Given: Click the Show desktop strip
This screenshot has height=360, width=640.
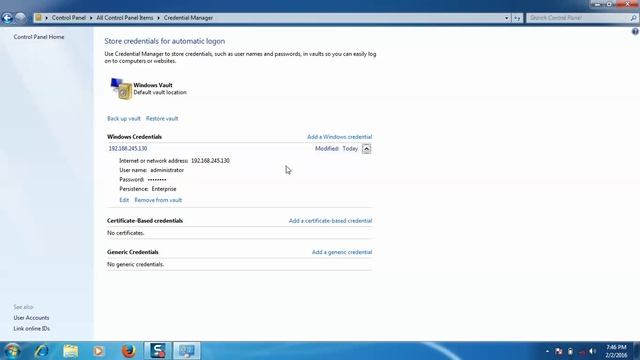Looking at the screenshot, I should pyautogui.click(x=636, y=351).
